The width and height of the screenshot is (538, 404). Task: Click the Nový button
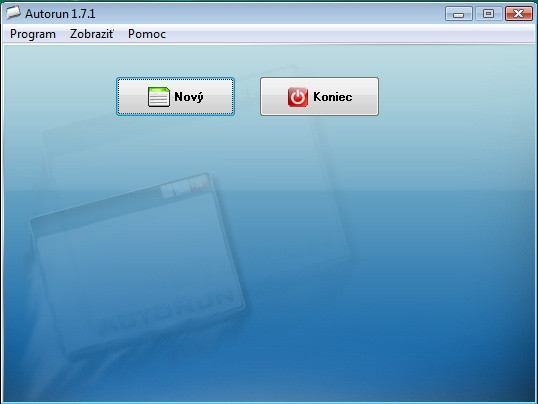tap(175, 96)
